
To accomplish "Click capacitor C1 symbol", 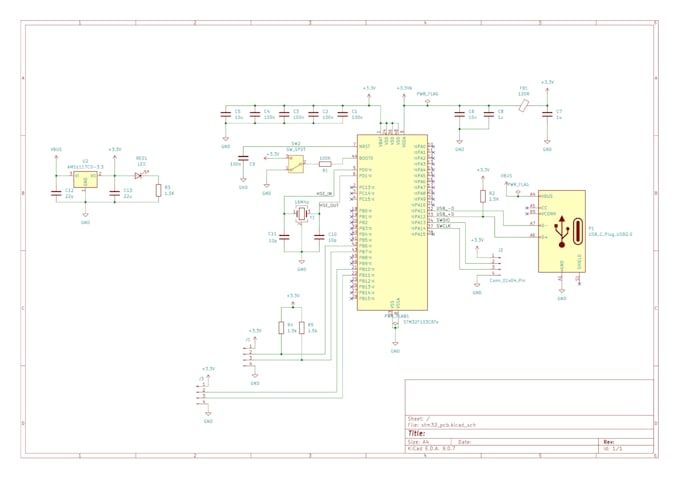I will [x=343, y=114].
